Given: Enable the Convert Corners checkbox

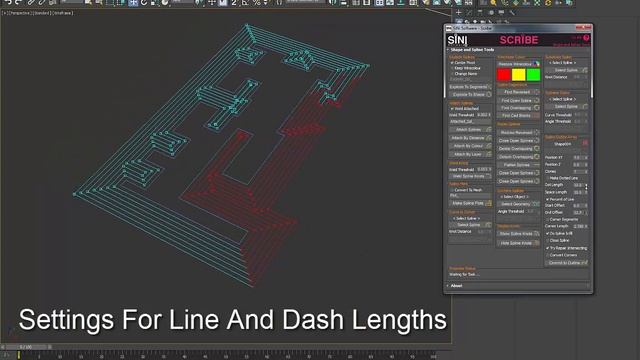Looking at the screenshot, I should pos(547,255).
